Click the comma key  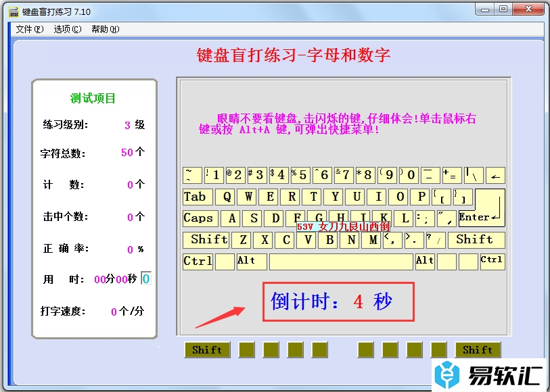click(393, 240)
